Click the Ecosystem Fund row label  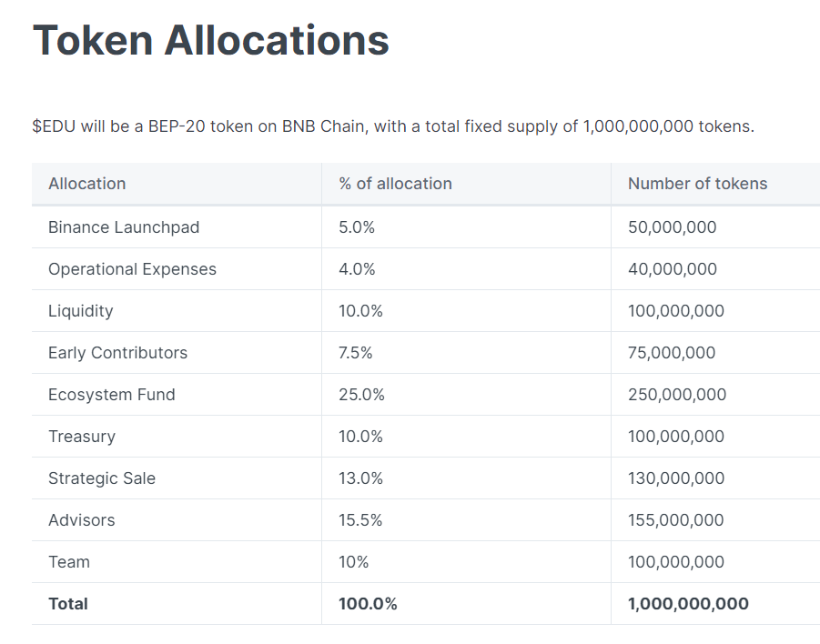[x=112, y=395]
